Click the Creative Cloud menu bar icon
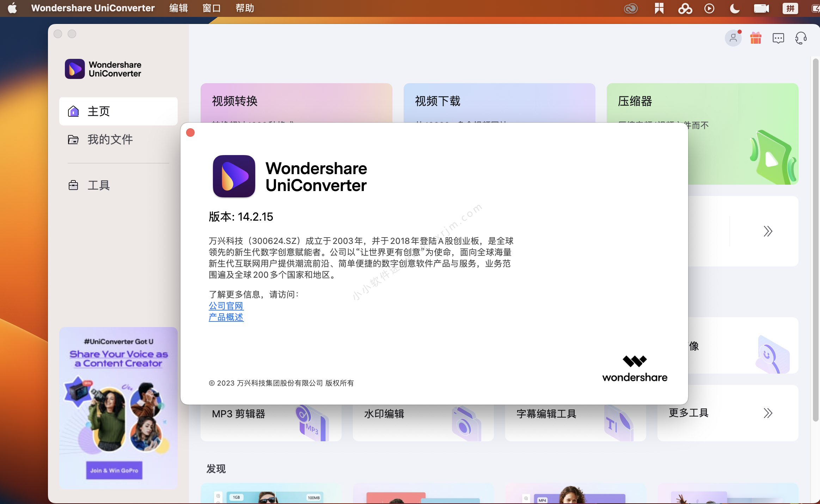 (x=631, y=8)
